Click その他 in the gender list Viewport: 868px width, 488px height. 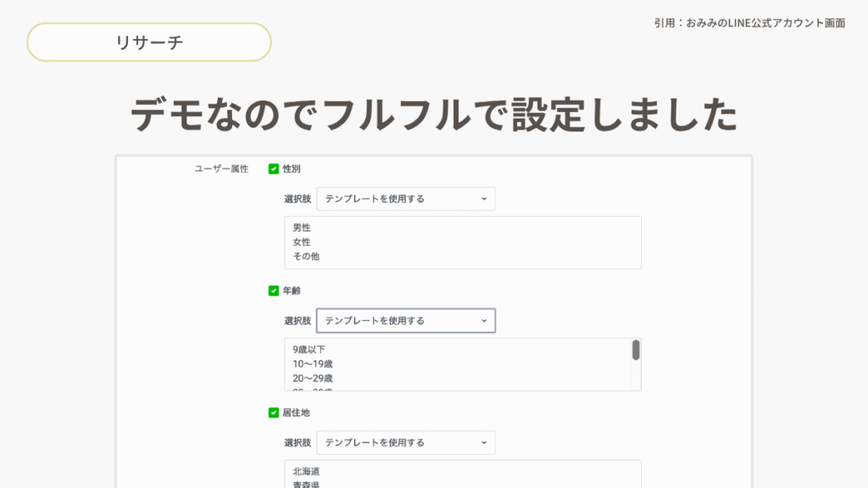pos(306,256)
